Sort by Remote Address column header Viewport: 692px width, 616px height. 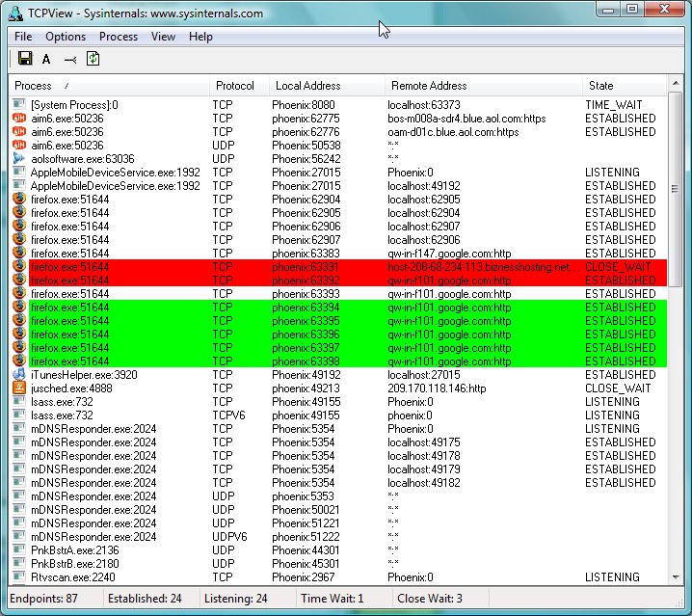(483, 86)
